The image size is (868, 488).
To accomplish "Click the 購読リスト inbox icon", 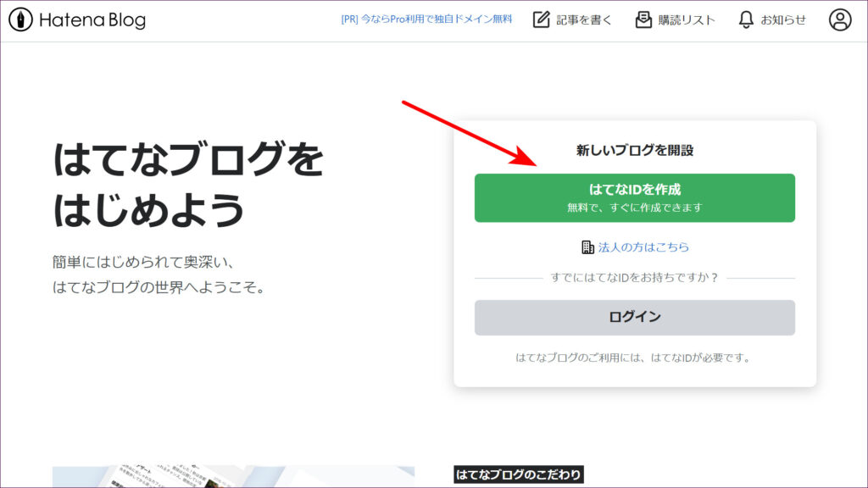I will [644, 19].
